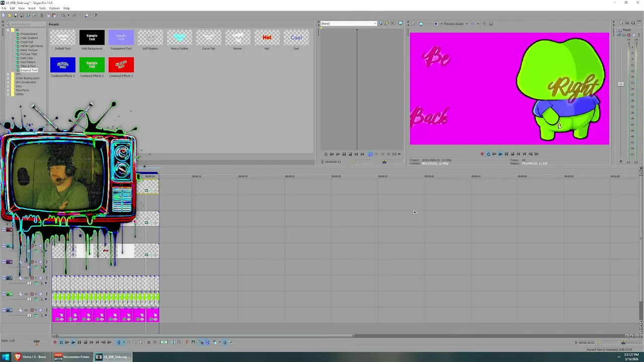Open the Help menu
Screen dimensions: 644x362
66,8
